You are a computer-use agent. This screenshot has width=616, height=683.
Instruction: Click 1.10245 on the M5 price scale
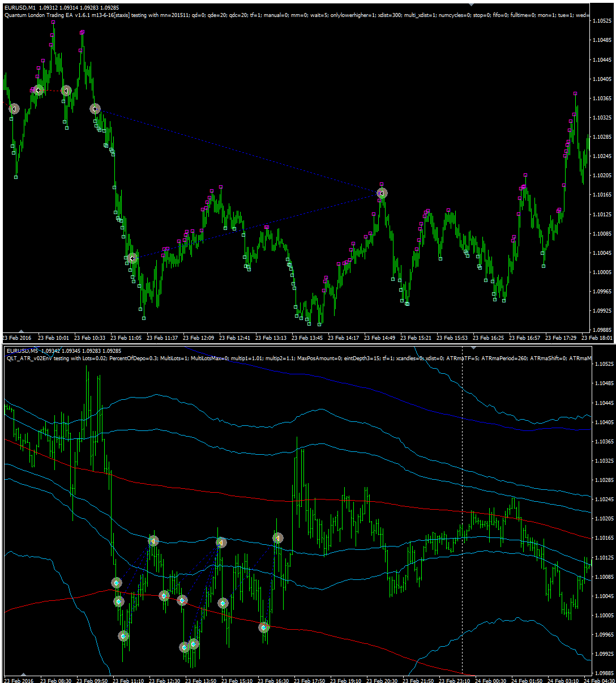point(604,499)
